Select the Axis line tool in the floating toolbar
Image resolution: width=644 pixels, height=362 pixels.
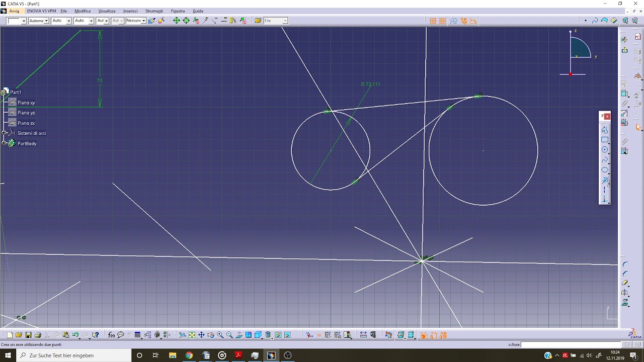pyautogui.click(x=604, y=190)
